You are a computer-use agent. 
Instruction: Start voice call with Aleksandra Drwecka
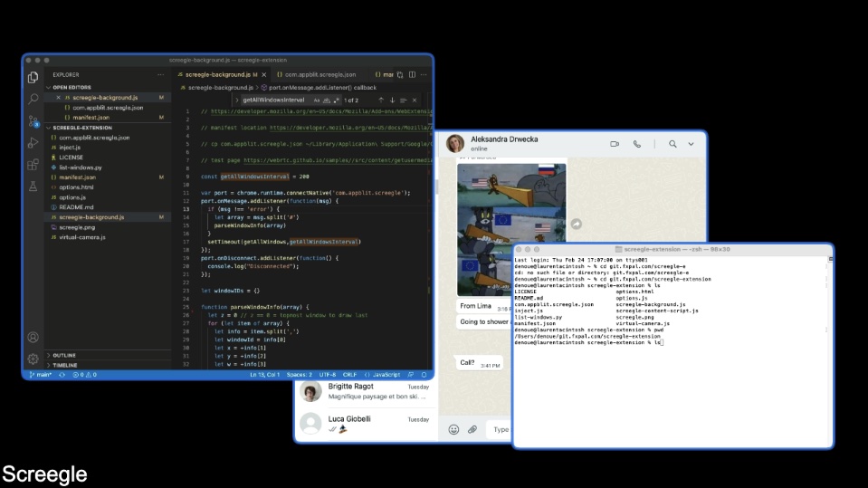tap(637, 144)
